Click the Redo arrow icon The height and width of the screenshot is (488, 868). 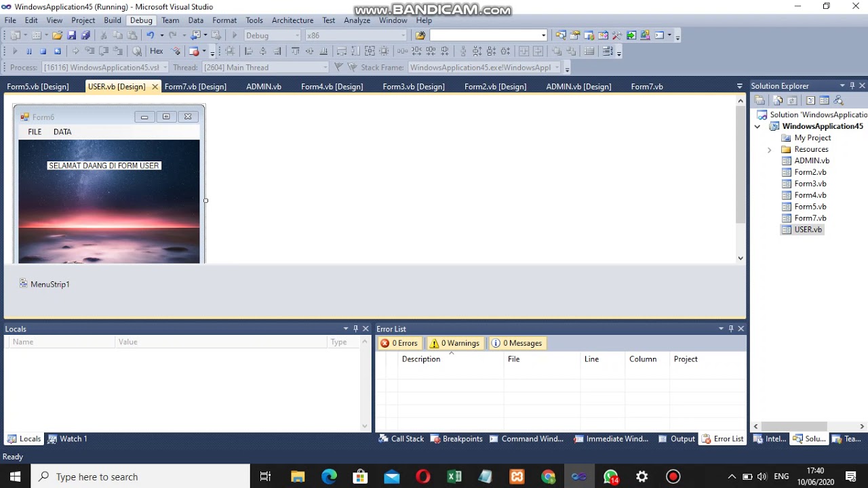pos(173,35)
